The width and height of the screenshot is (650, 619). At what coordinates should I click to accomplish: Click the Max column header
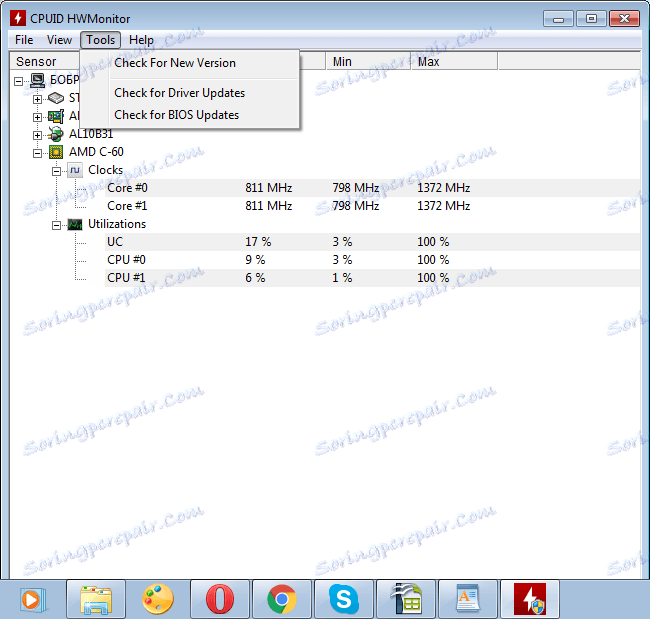454,61
